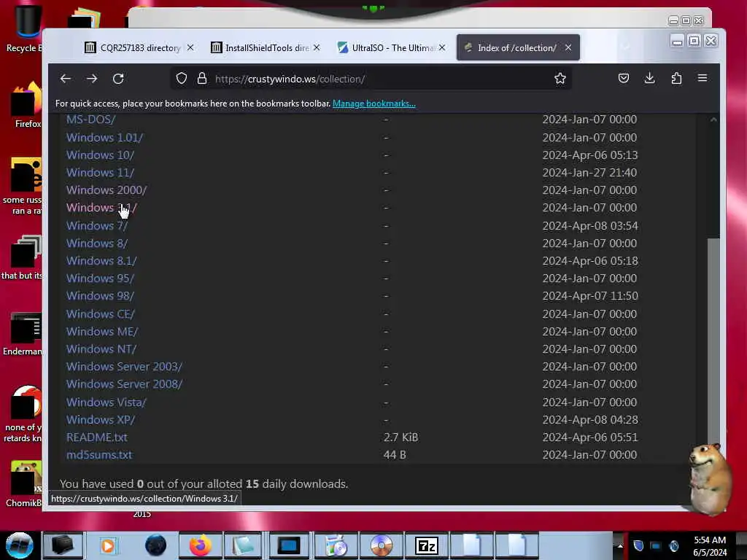This screenshot has height=560, width=747.
Task: Open the MS-DOS/ folder
Action: pyautogui.click(x=90, y=120)
